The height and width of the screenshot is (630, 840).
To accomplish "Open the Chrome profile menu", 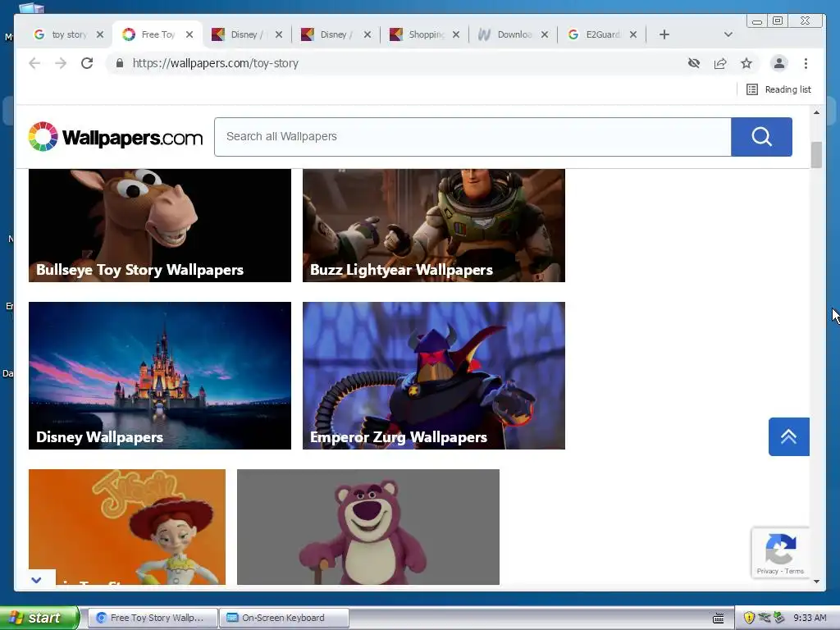I will click(x=779, y=63).
